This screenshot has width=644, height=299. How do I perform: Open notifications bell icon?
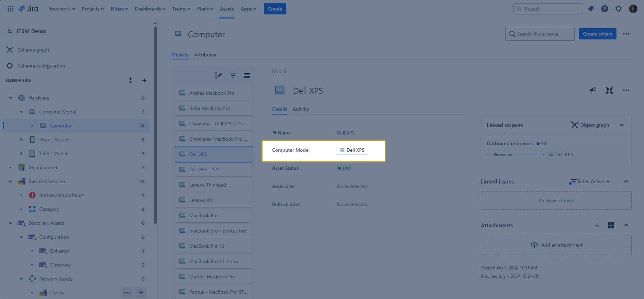[591, 8]
